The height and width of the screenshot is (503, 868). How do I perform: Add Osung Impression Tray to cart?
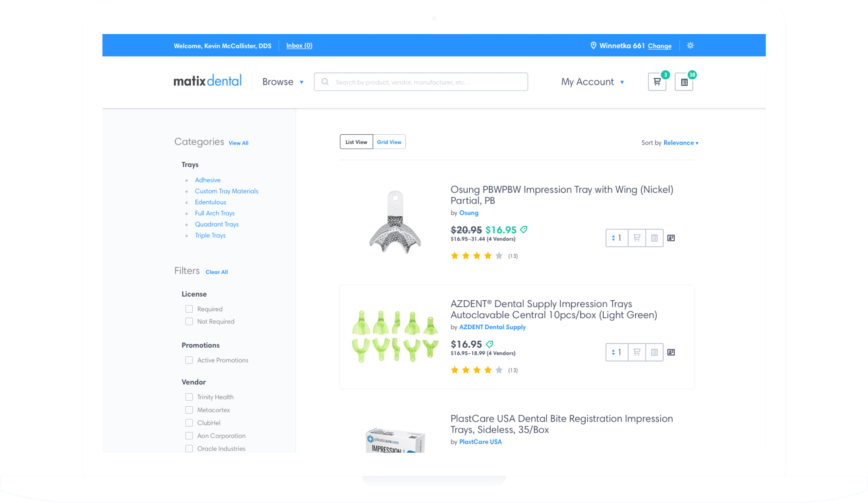point(637,238)
